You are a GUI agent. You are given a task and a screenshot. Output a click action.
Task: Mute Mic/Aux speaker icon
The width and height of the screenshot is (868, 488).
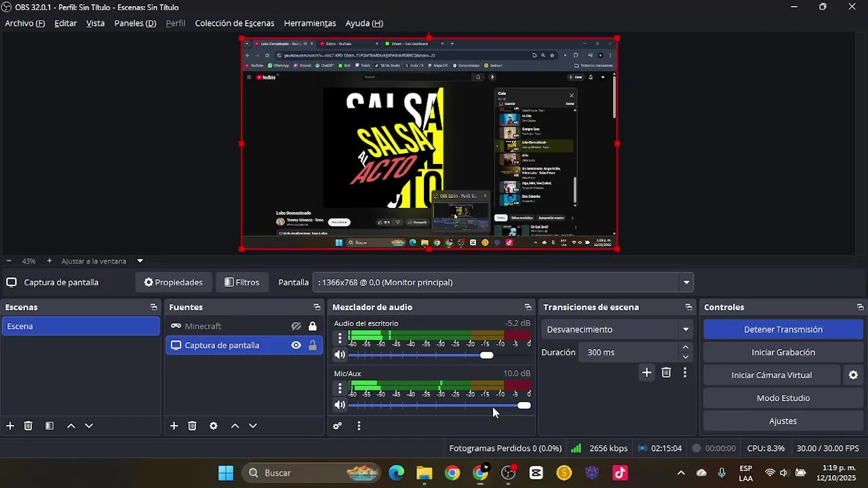pos(340,405)
